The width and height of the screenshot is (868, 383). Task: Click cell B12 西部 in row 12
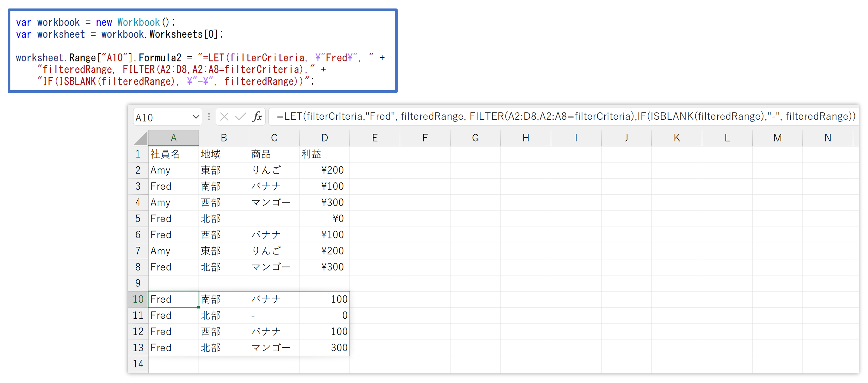tap(224, 332)
